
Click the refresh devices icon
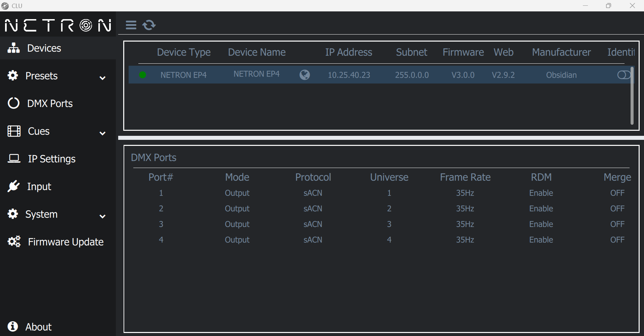tap(149, 25)
